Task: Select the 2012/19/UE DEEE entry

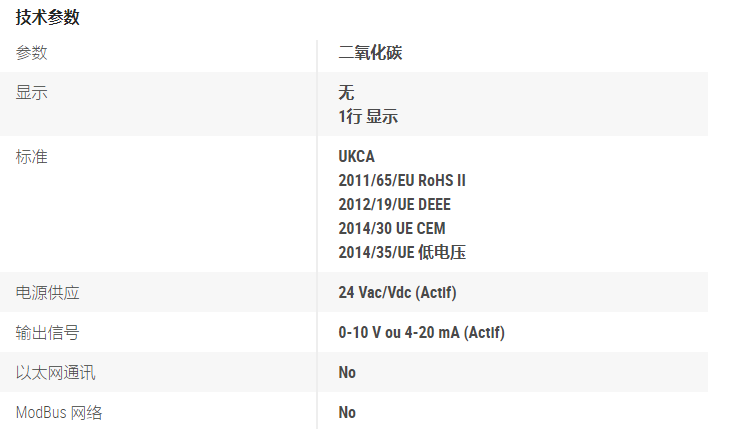Action: (394, 205)
